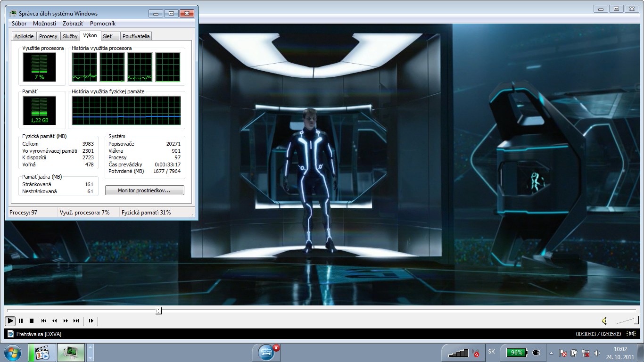Click the system tray volume speaker icon
644x362 pixels.
click(597, 353)
